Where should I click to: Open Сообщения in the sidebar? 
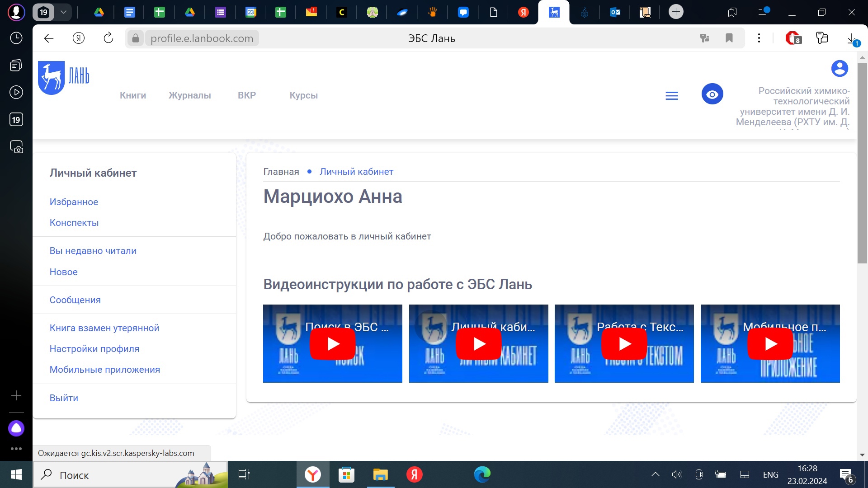coord(75,300)
